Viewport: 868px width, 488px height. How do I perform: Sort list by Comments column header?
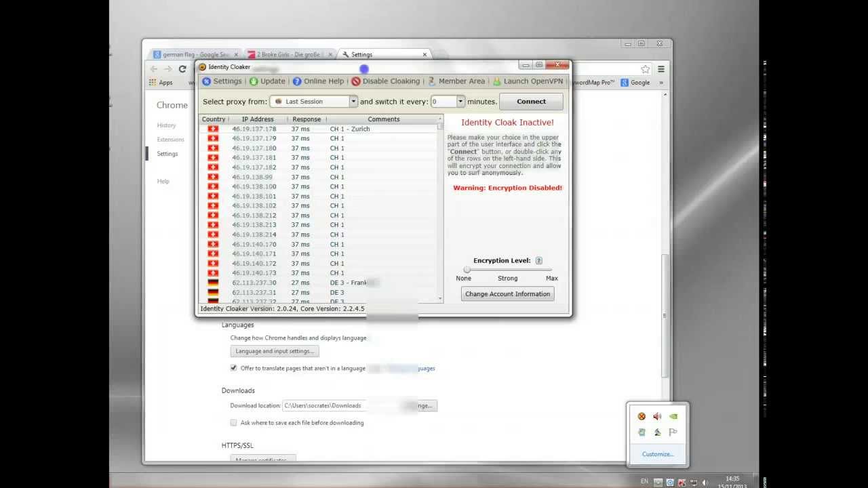384,119
